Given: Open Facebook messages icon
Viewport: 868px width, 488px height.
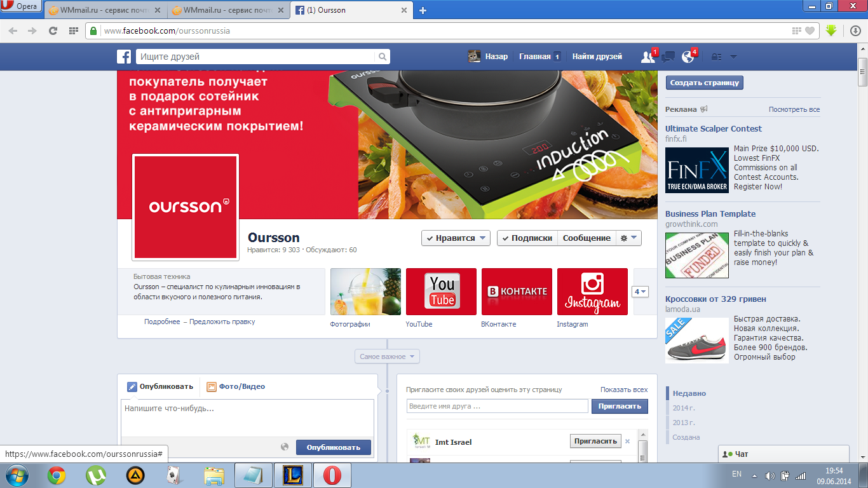Looking at the screenshot, I should 668,57.
